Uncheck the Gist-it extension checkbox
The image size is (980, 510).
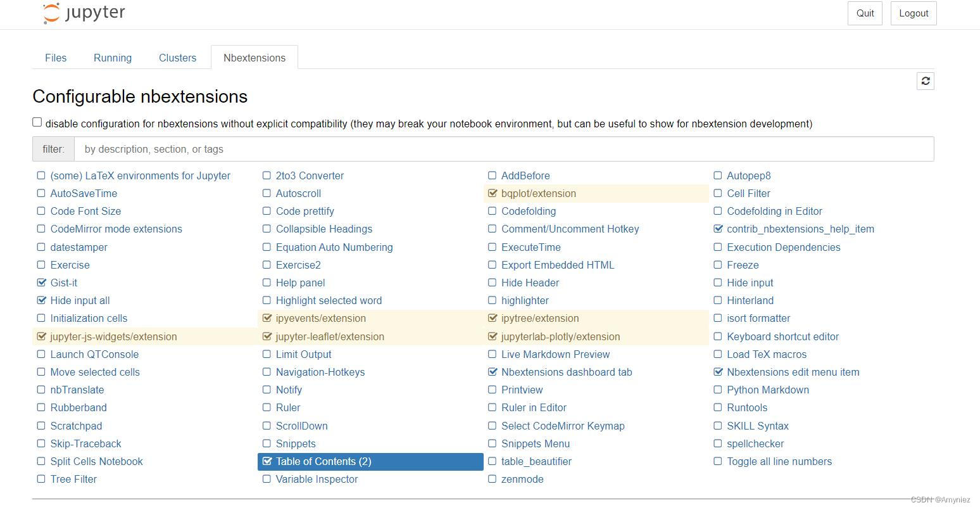coord(41,283)
